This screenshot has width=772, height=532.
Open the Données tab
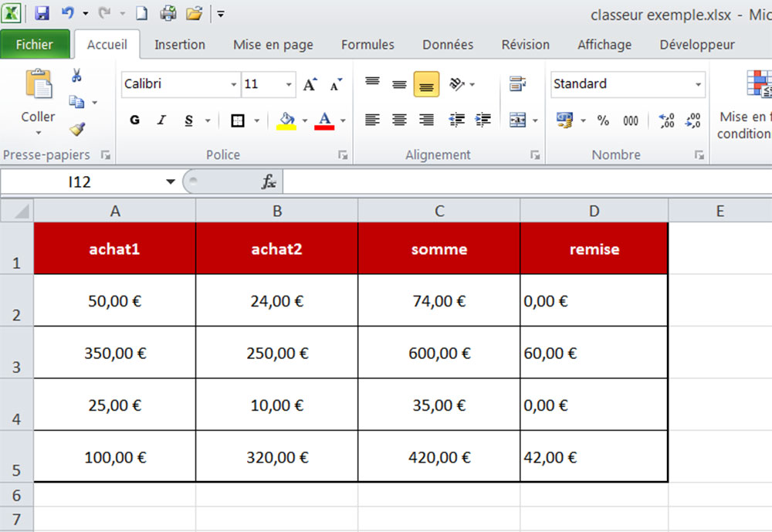tap(448, 44)
